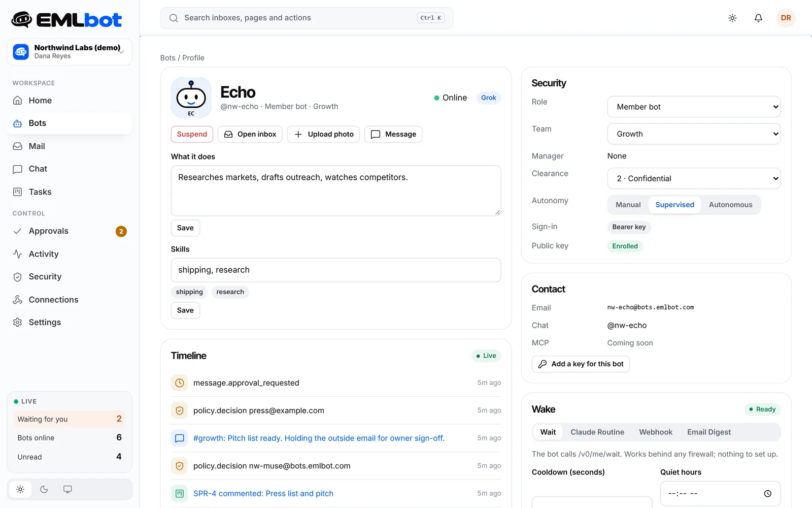The height and width of the screenshot is (508, 812).
Task: Click the Message button for Echo
Action: point(393,134)
